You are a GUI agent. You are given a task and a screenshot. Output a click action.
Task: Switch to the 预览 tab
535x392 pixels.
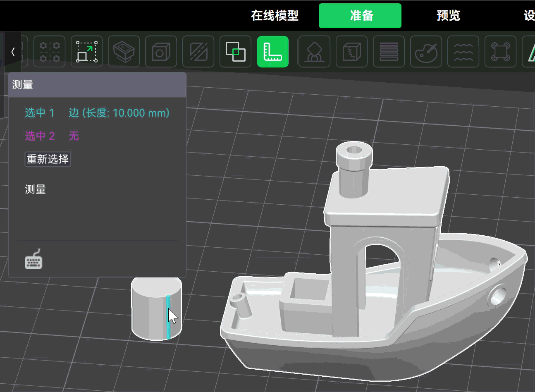point(448,16)
